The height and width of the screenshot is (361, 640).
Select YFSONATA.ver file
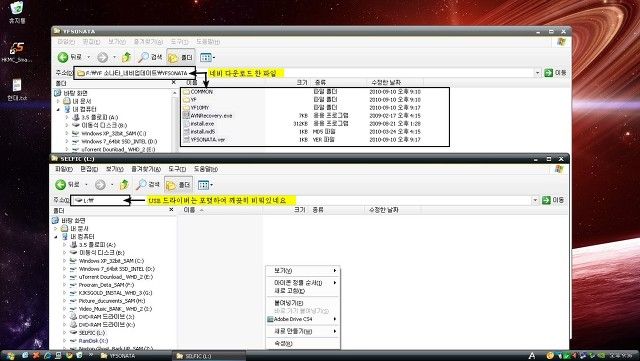click(204, 139)
